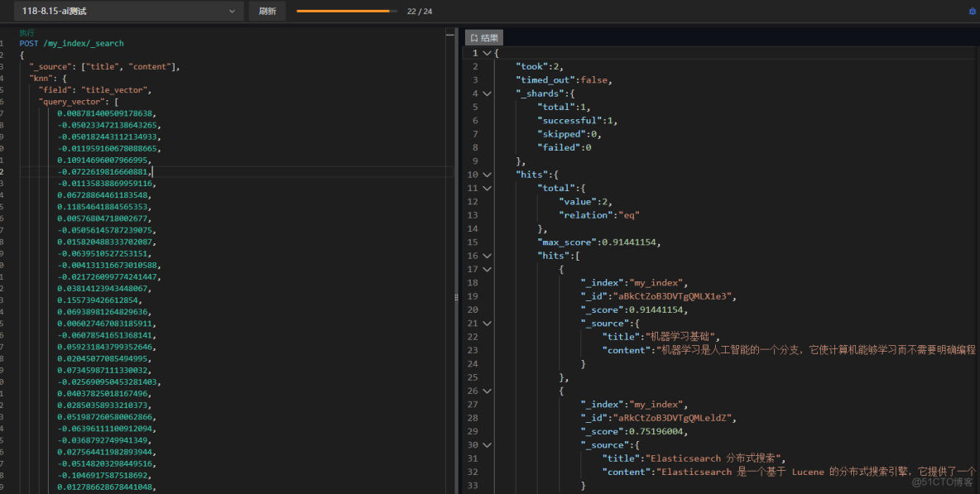Collapse the hits object at line 10
Image resolution: width=980 pixels, height=494 pixels.
[x=487, y=174]
